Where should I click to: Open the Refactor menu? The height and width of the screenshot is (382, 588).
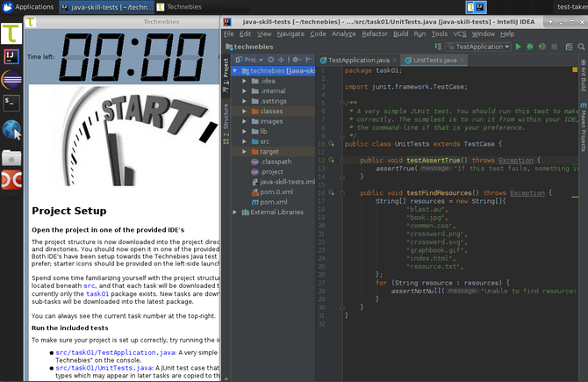pos(374,33)
